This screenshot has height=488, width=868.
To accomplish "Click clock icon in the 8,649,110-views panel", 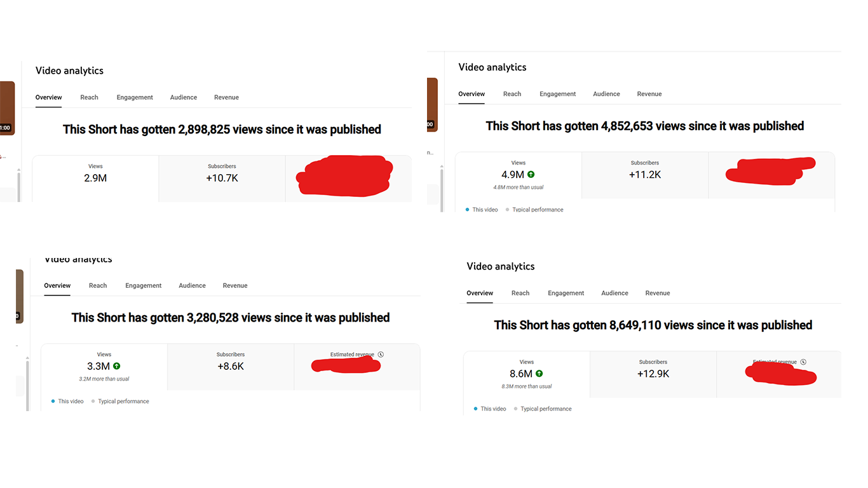I will click(803, 362).
